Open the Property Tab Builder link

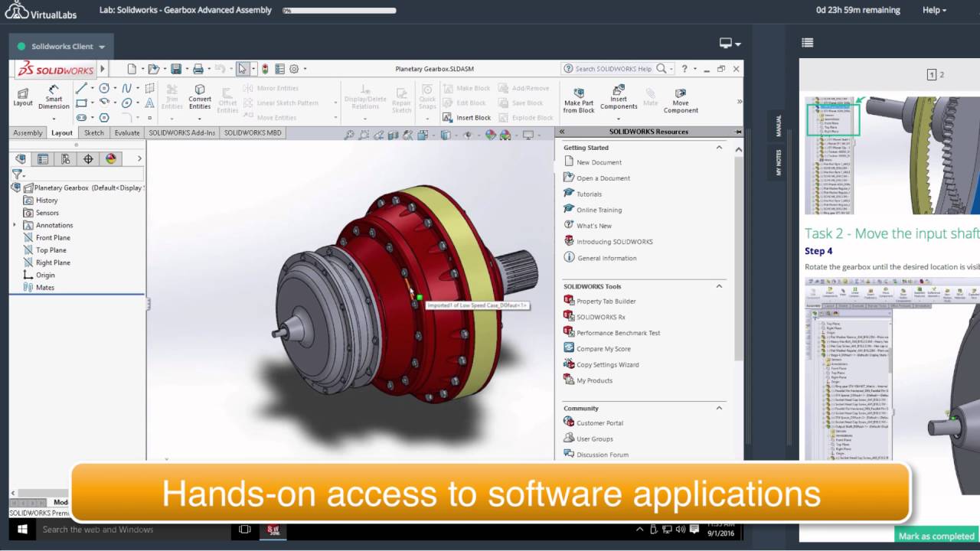pos(606,302)
